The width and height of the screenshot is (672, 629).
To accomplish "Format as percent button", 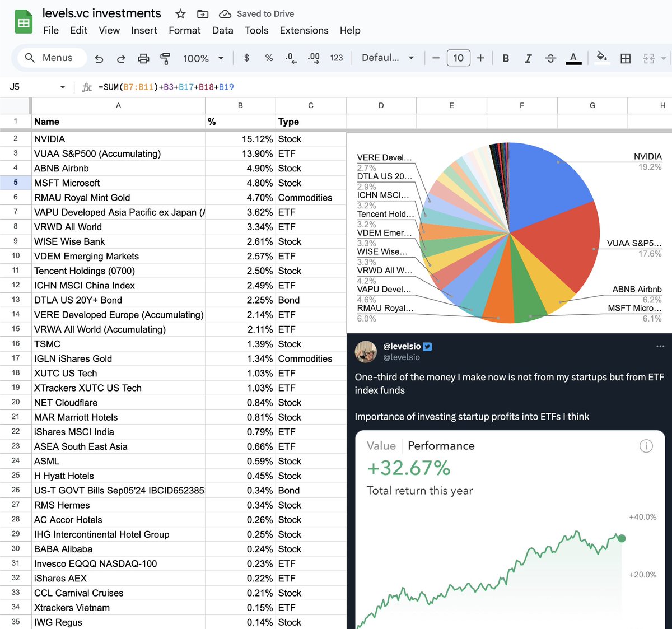I will [x=269, y=58].
